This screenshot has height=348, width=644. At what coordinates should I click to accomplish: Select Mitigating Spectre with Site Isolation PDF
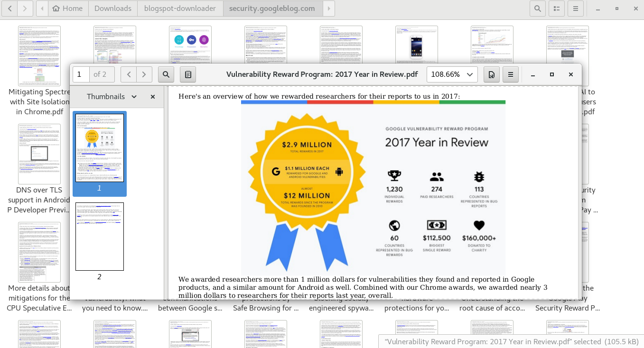(x=39, y=71)
